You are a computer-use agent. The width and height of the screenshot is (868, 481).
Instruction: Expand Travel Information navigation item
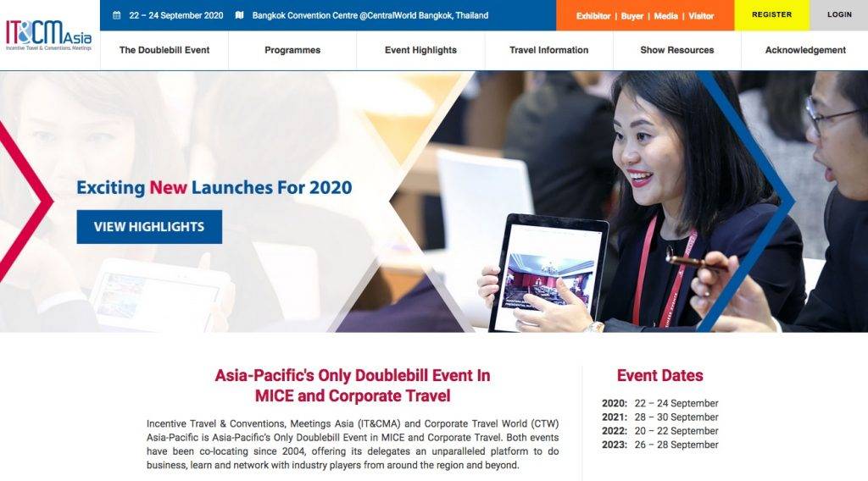point(549,50)
